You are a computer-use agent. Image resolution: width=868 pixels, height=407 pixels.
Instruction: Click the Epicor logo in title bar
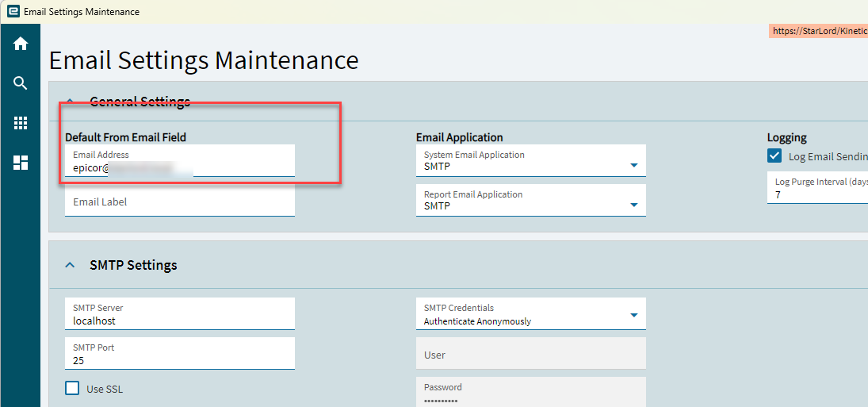13,12
